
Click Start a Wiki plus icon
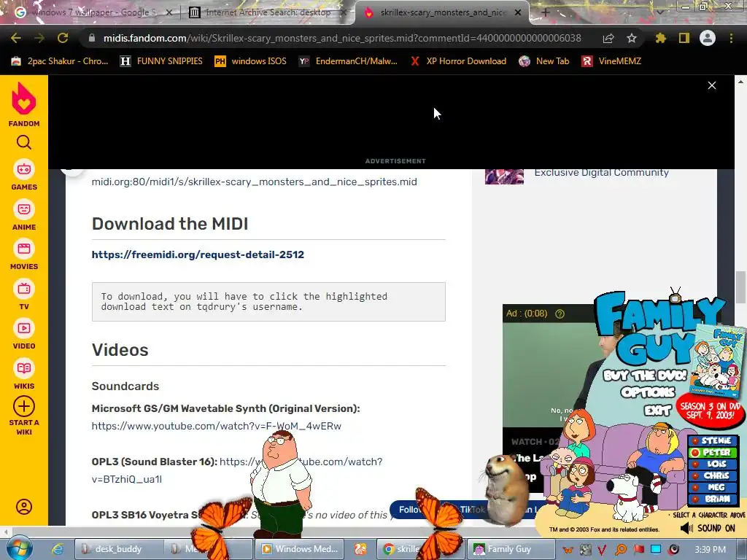pyautogui.click(x=24, y=406)
